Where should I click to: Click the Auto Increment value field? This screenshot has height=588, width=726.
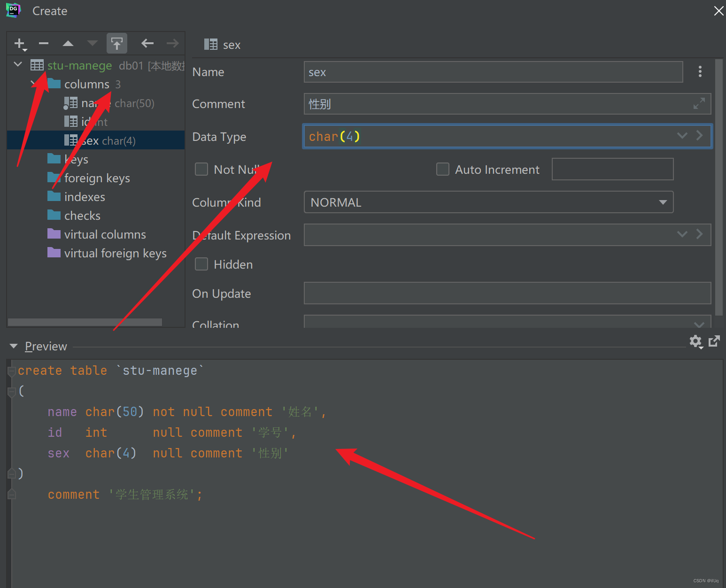[x=612, y=169]
